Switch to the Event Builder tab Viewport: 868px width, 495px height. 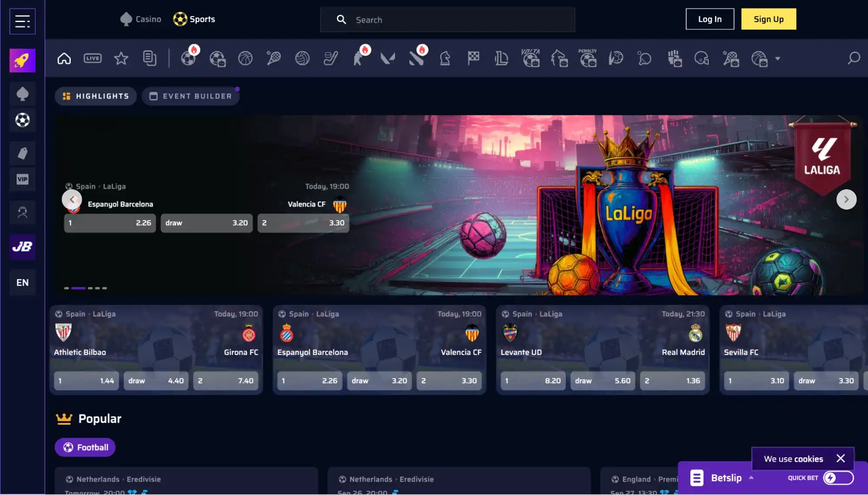coord(191,96)
